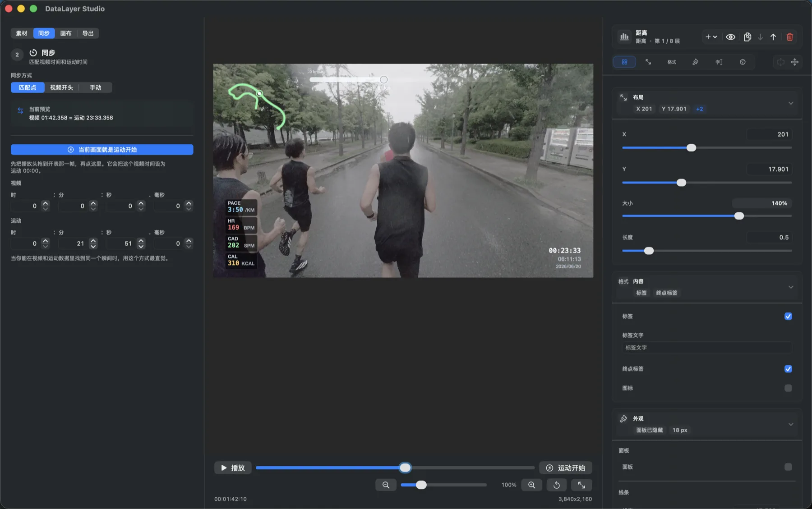Step the 运动 hour stepper
Viewport: 812px width, 509px height.
coord(45,243)
